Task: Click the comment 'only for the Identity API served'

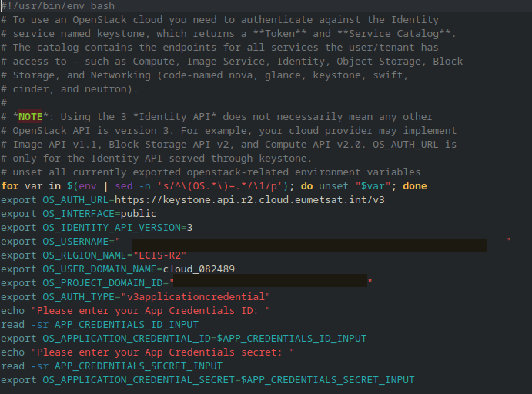Action: (156, 159)
